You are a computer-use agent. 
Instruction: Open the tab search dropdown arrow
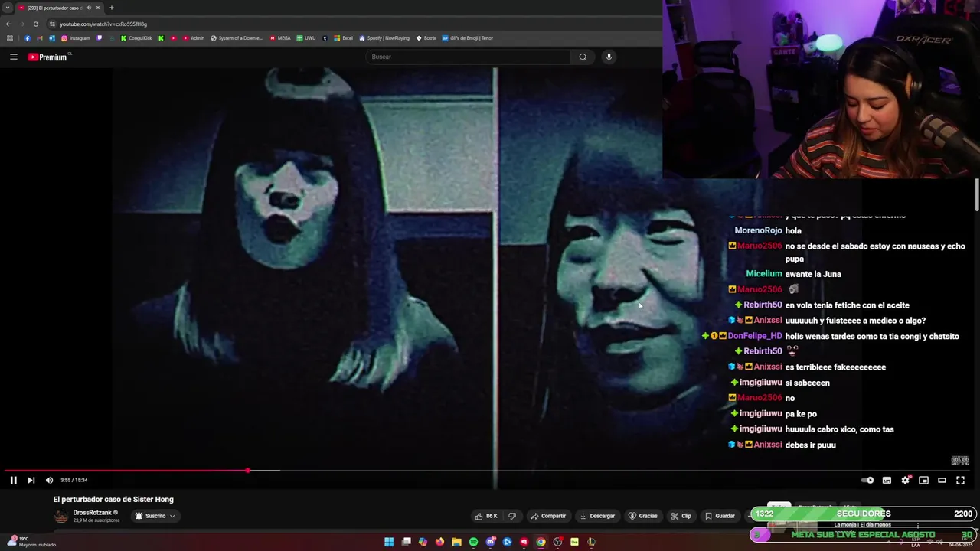pyautogui.click(x=7, y=8)
